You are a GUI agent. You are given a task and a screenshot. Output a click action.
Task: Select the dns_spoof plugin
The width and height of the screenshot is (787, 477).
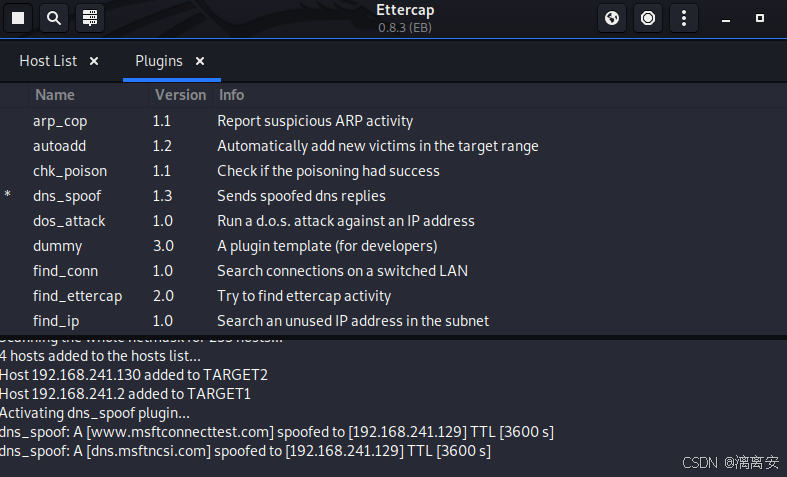pos(394,196)
